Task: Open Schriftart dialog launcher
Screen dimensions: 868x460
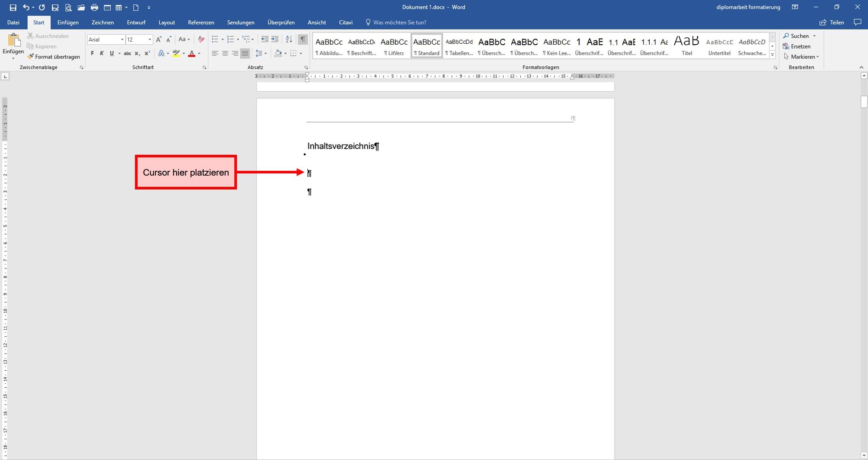Action: tap(204, 68)
